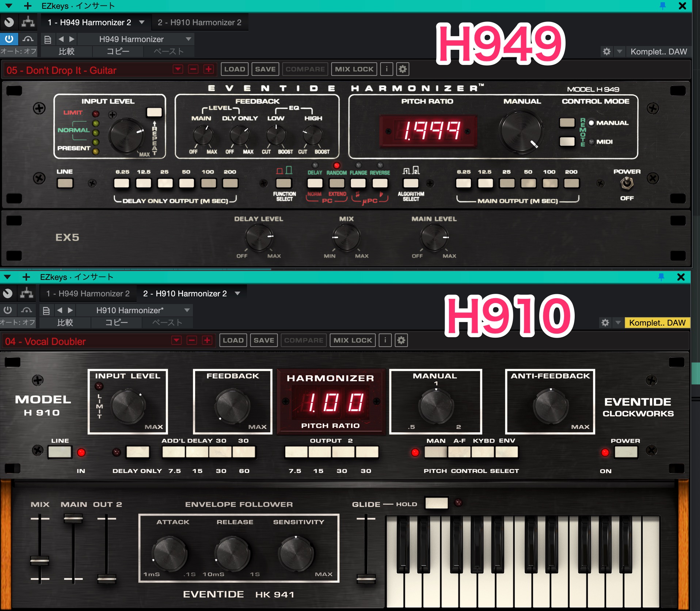This screenshot has height=611, width=700.
Task: Click the info (i) icon next to MIX LOCK
Action: (x=386, y=69)
